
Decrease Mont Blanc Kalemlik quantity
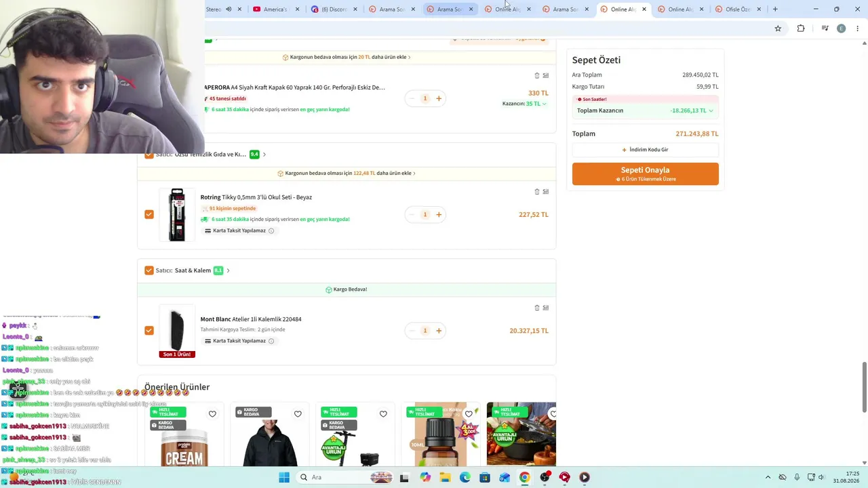point(411,331)
